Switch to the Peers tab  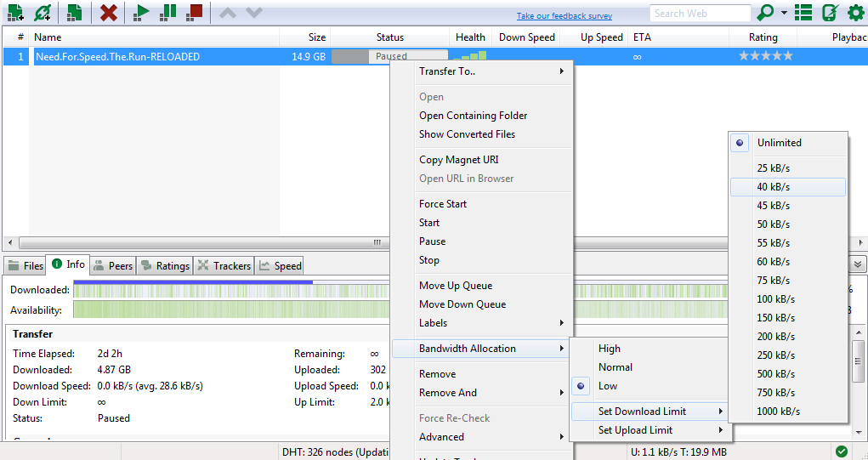113,265
